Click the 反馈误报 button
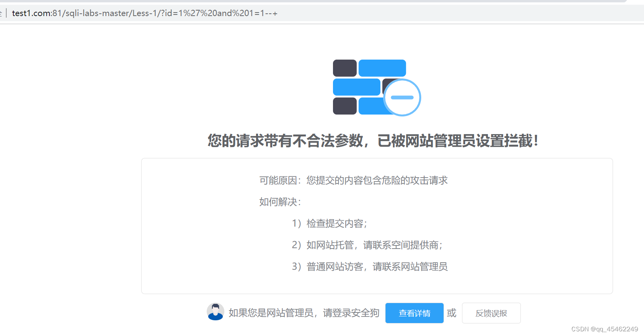This screenshot has height=336, width=644. pyautogui.click(x=491, y=313)
